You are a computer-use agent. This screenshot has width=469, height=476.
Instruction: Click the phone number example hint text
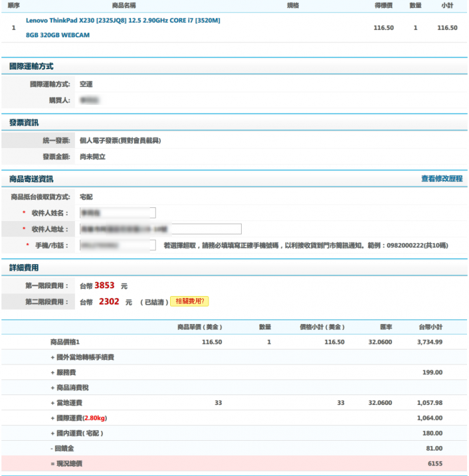(306, 245)
